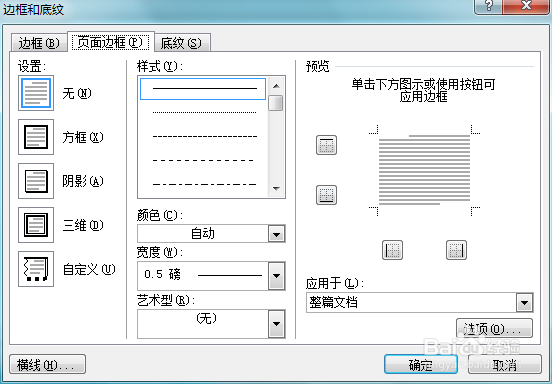Click the 阴影(A) setting label
The image size is (552, 384).
(x=83, y=181)
